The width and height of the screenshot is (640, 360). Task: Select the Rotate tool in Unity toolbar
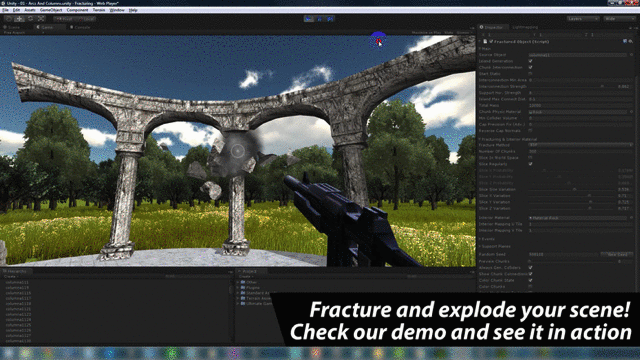30,19
